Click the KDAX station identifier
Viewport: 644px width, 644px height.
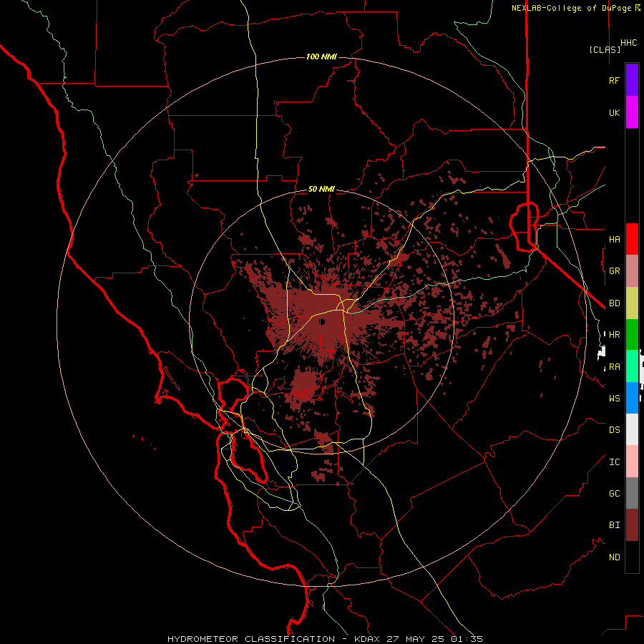(x=367, y=639)
